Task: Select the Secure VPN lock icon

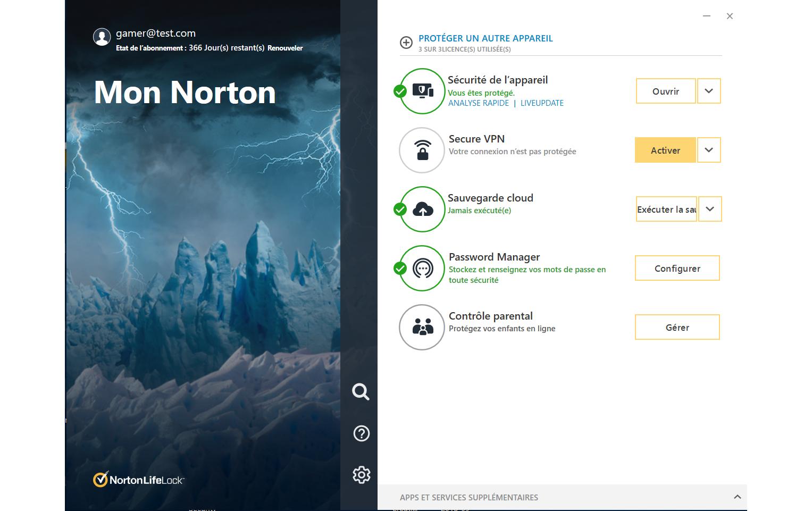Action: click(422, 150)
